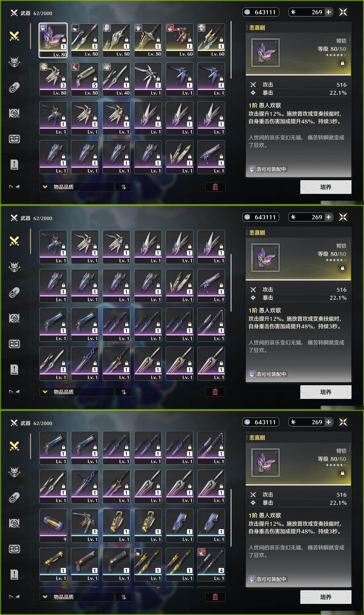
Task: Open the demon-mask echoes tab in middle panel
Action: (14, 267)
